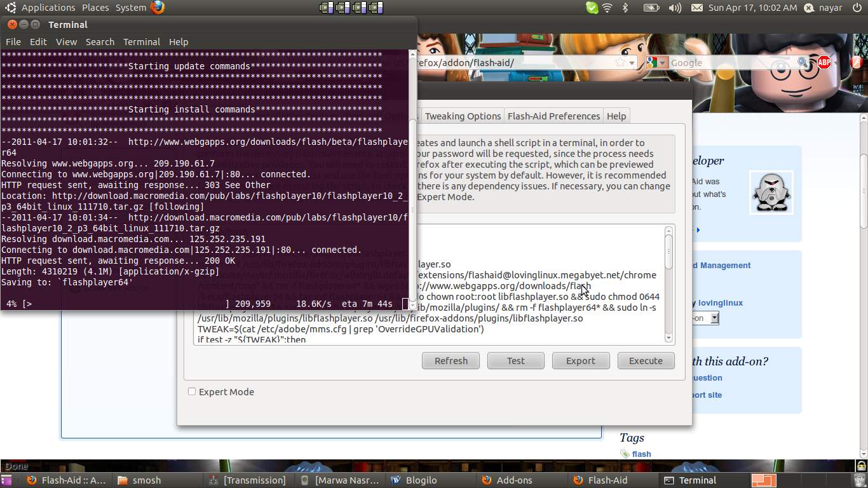The height and width of the screenshot is (488, 868).
Task: Click the Firefox icon on Add-ons taskbar entry
Action: click(x=487, y=480)
